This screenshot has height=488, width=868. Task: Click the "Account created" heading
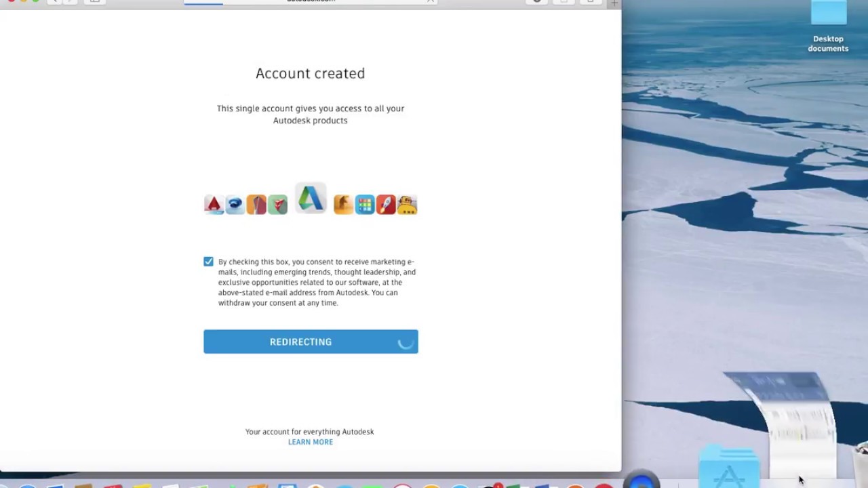311,73
